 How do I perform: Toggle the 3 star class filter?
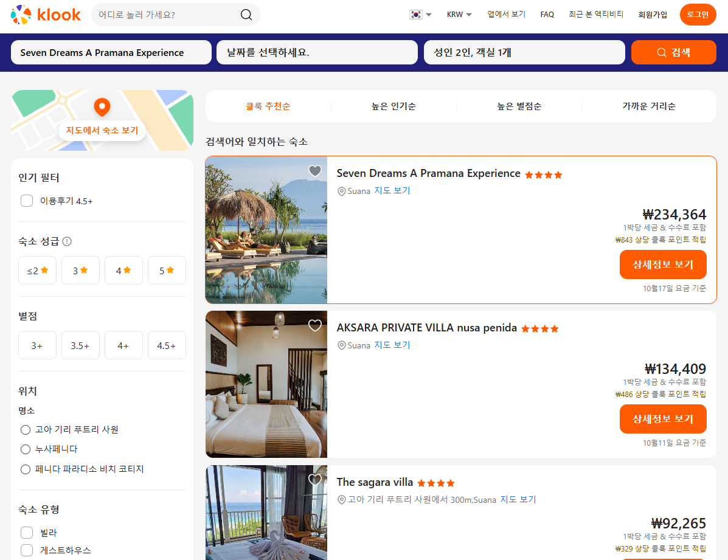[80, 270]
